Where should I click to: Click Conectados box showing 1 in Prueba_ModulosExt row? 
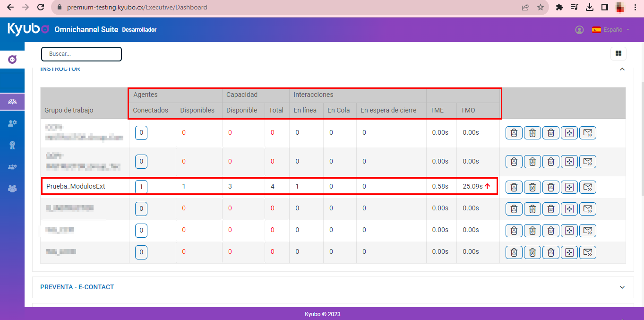pyautogui.click(x=141, y=187)
